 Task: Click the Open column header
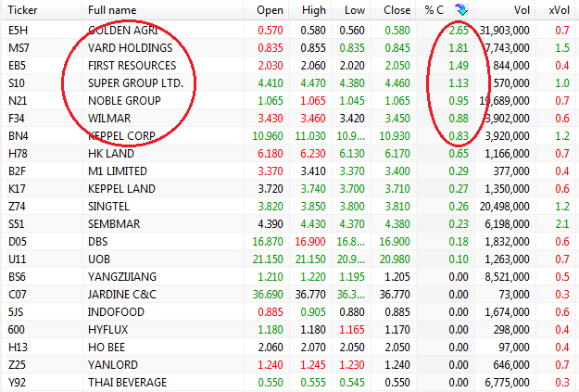click(x=270, y=10)
